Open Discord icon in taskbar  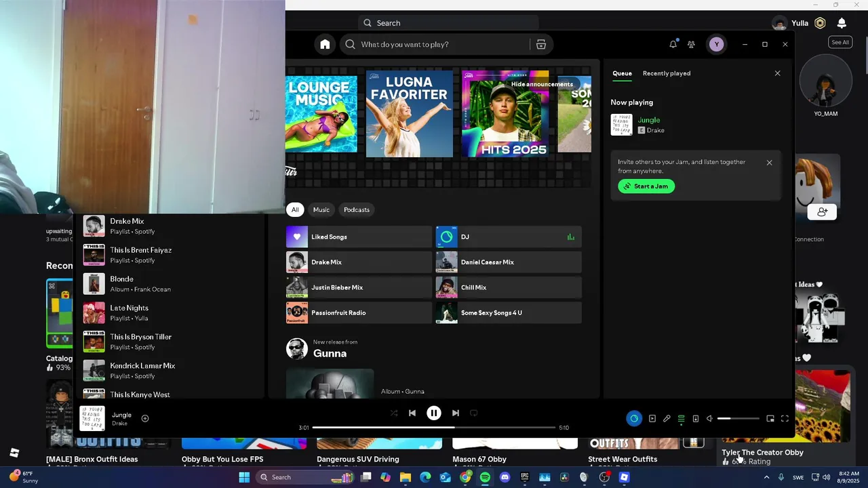pyautogui.click(x=505, y=477)
